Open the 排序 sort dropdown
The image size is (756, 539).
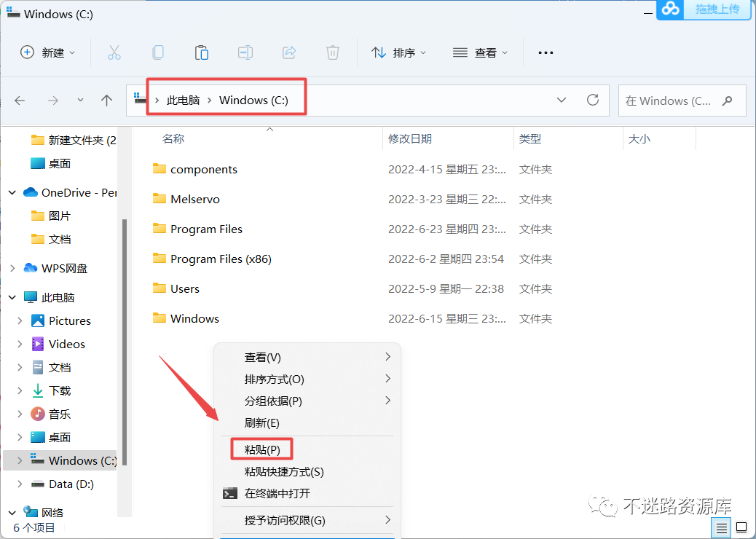398,52
